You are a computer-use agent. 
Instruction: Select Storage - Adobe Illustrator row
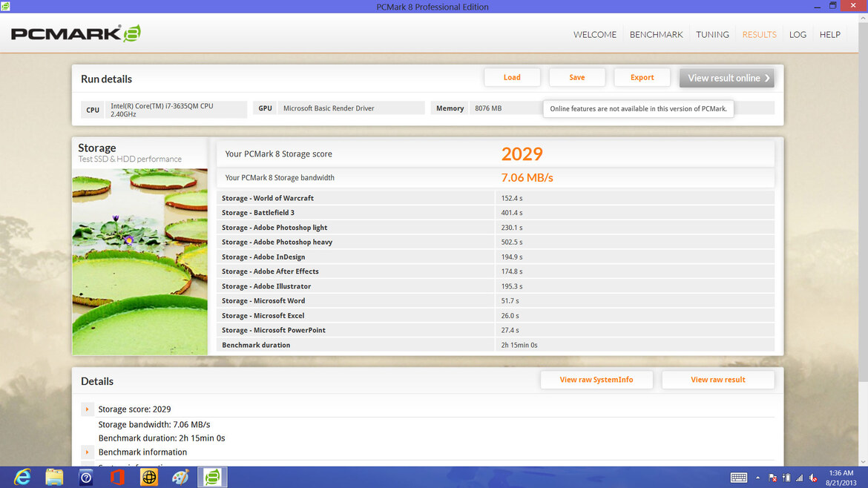pyautogui.click(x=496, y=286)
